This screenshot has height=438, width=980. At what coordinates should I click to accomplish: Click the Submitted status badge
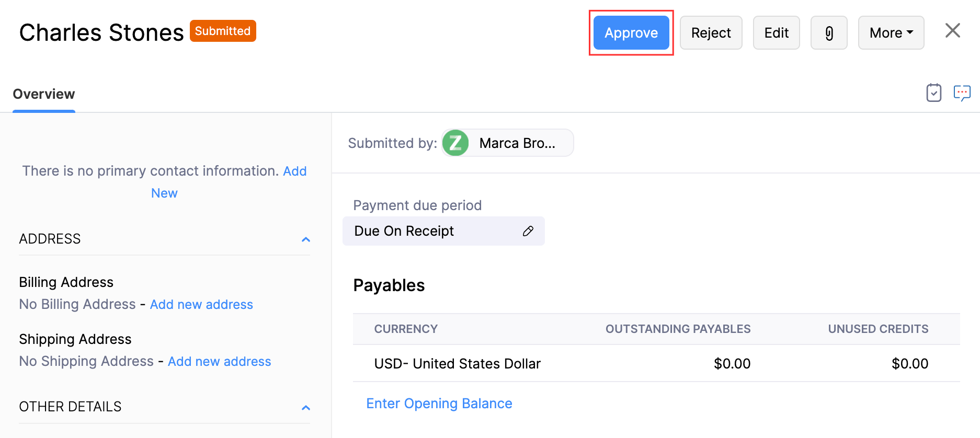[223, 31]
